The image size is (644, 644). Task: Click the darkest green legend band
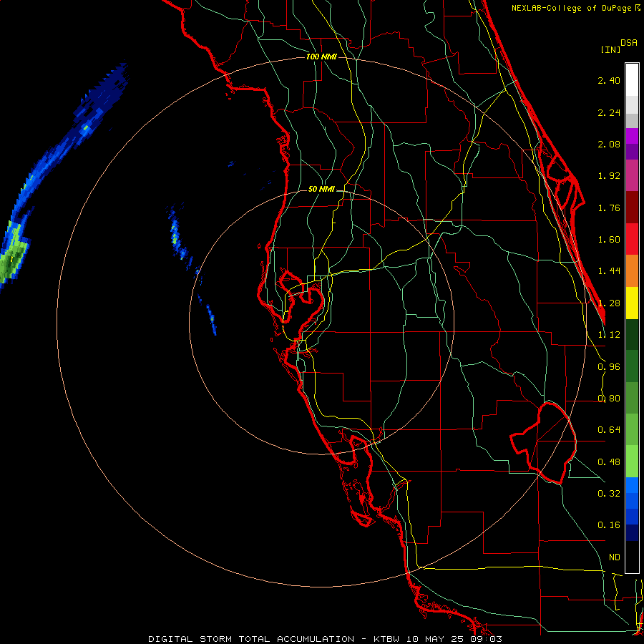632,335
